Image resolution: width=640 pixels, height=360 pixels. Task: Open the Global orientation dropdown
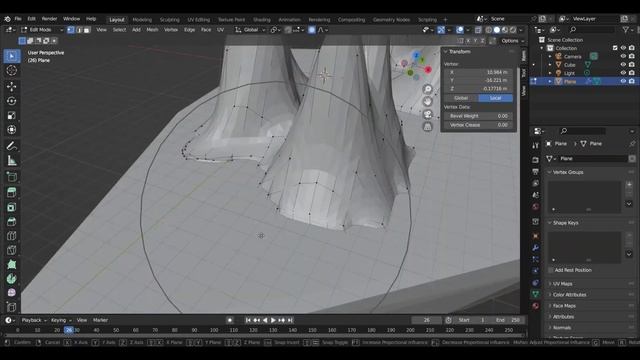pyautogui.click(x=250, y=30)
